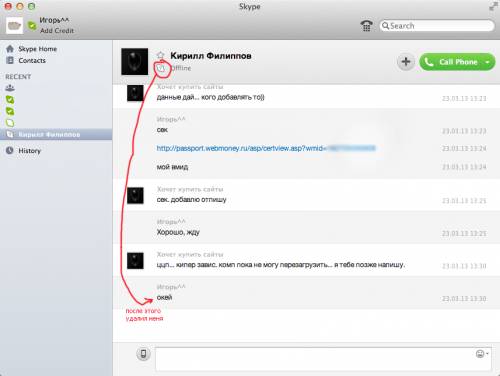Click the Игорь^^ profile name in header

coord(54,20)
